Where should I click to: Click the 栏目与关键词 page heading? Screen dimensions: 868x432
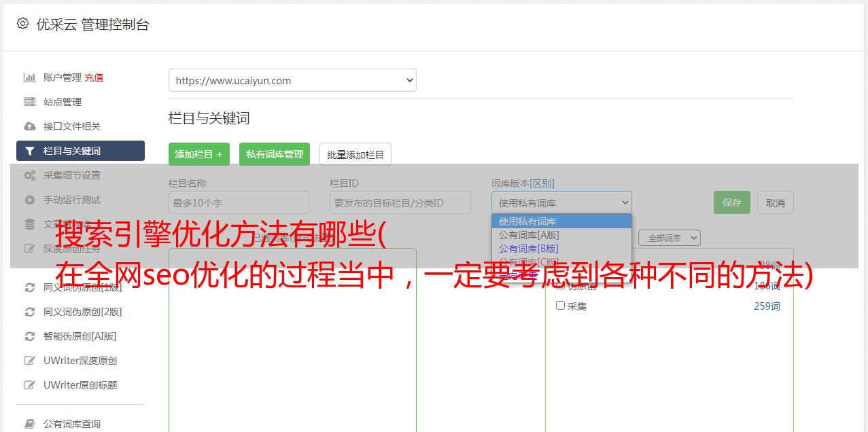pyautogui.click(x=209, y=118)
